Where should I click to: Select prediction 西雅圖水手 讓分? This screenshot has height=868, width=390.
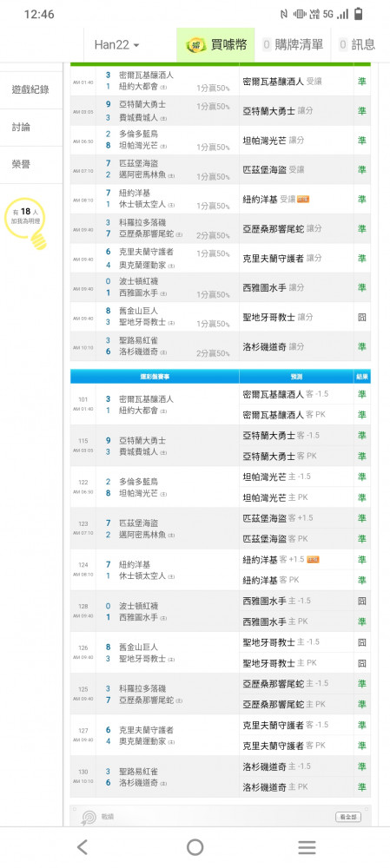(x=274, y=287)
